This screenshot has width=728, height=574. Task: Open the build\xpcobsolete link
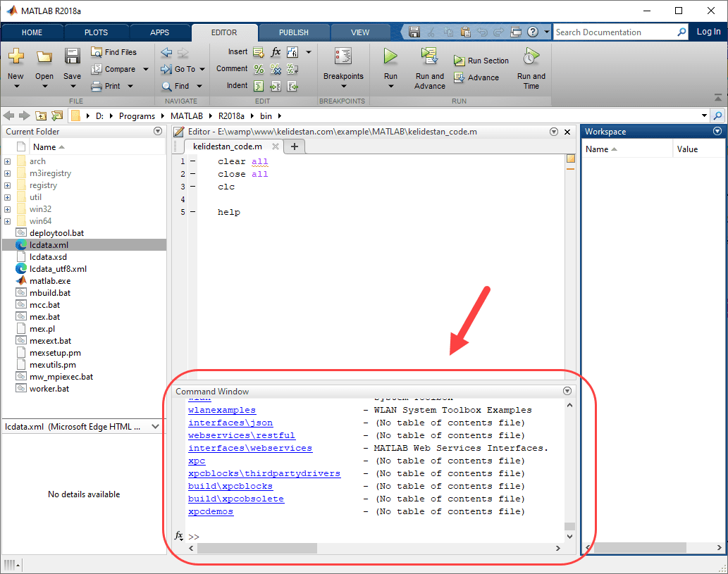236,499
